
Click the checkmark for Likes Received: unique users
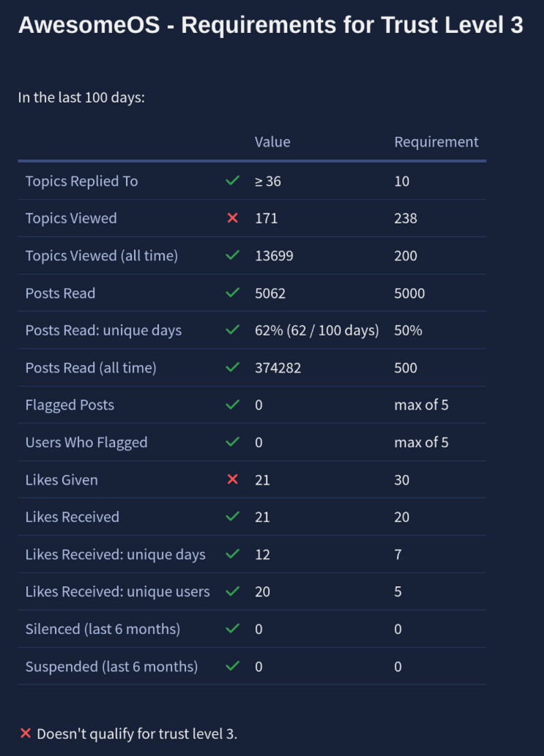233,591
